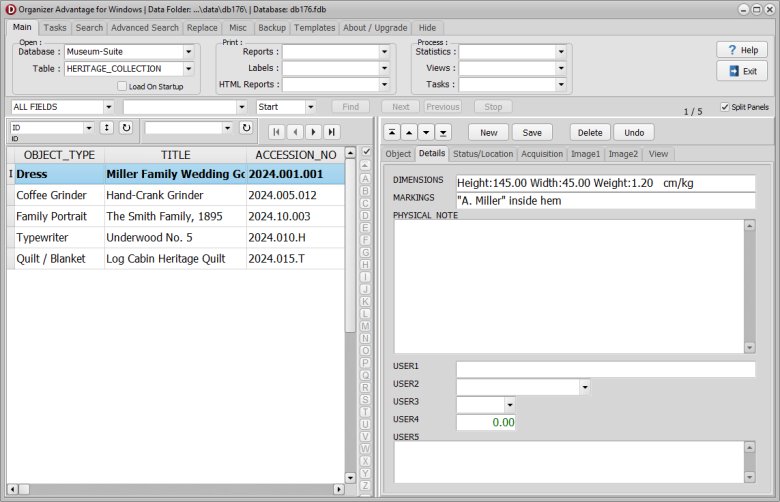Move to bottom record in detail panel

[443, 132]
